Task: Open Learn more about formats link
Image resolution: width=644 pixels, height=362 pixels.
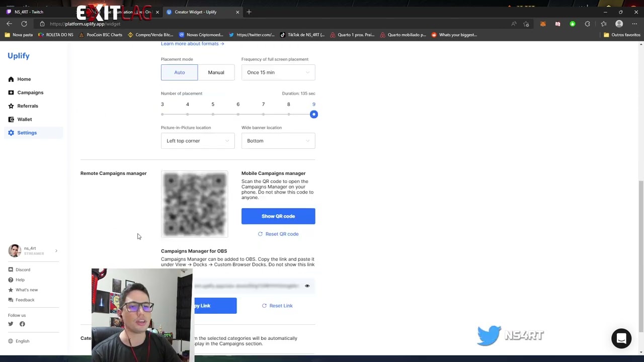Action: 192,44
